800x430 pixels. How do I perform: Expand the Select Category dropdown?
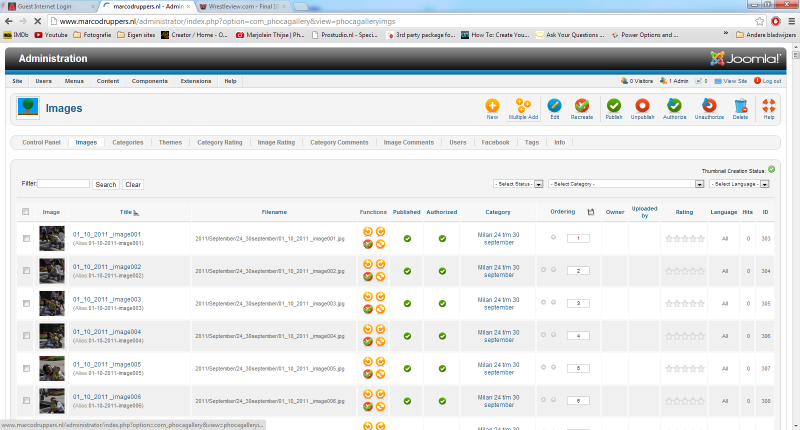click(x=624, y=184)
